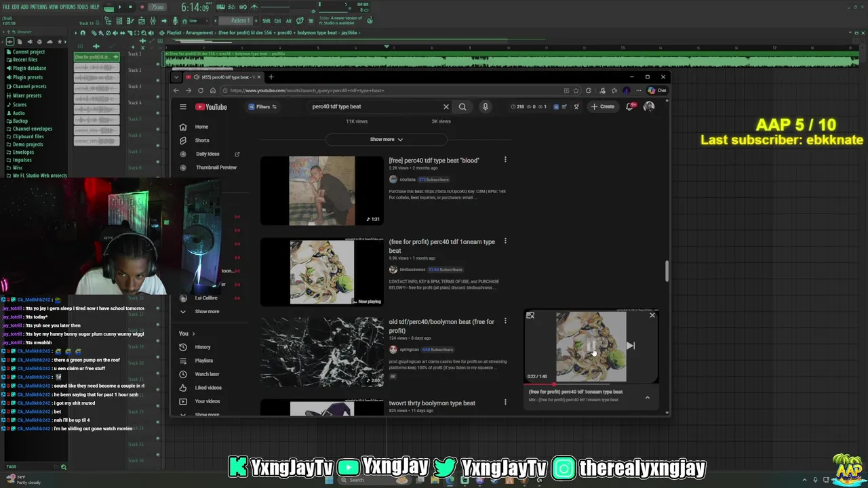The height and width of the screenshot is (488, 868).
Task: Bookmark the page with the star icon
Action: coord(576,90)
